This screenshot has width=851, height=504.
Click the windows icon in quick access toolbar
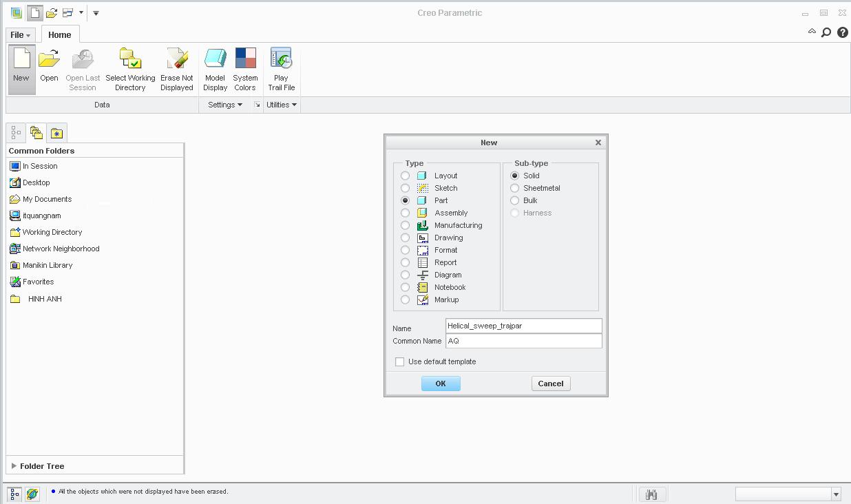point(68,12)
